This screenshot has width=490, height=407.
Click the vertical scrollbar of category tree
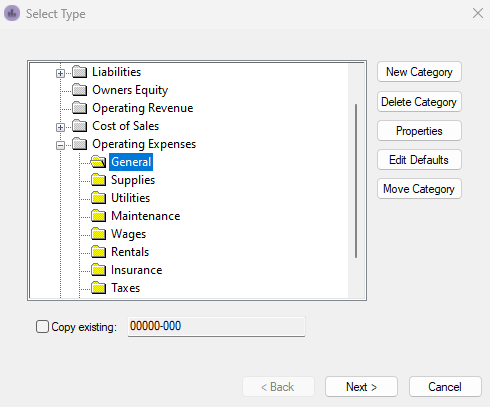pos(356,181)
